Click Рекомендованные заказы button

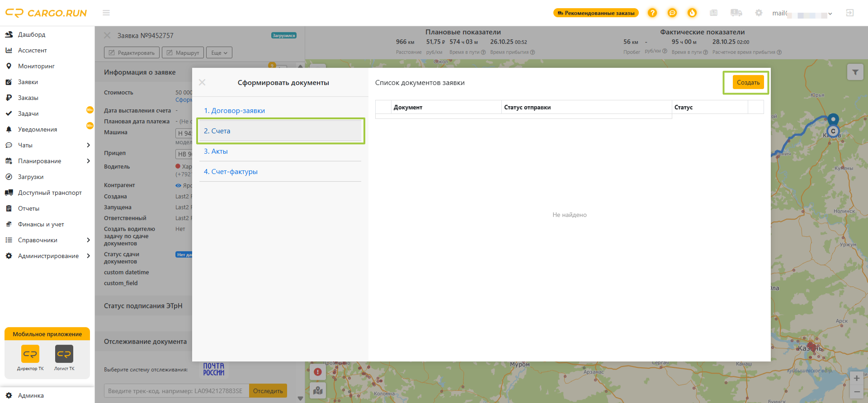[596, 13]
